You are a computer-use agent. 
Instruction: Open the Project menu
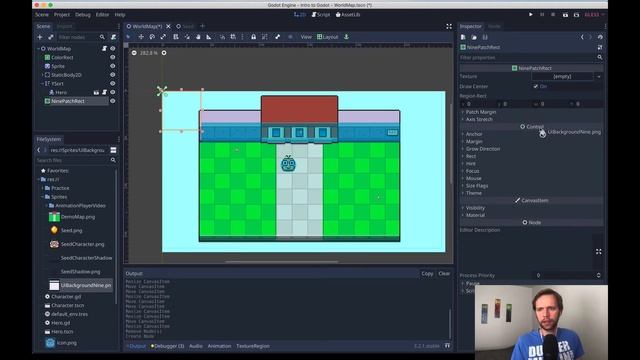click(x=62, y=15)
